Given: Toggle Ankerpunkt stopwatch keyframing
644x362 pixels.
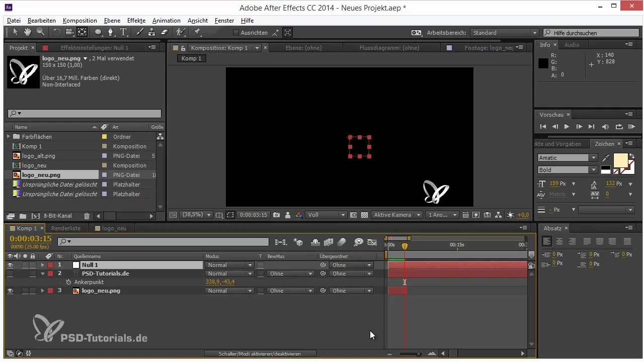Looking at the screenshot, I should coord(68,282).
